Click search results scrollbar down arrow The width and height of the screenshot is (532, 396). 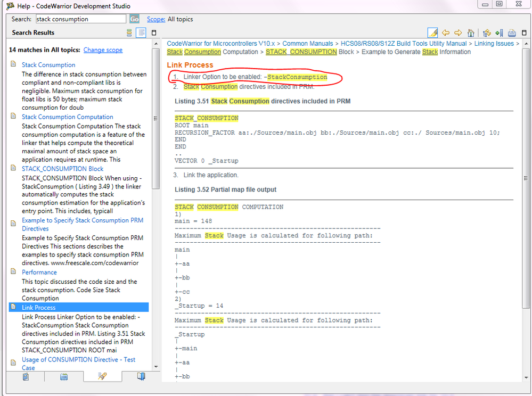155,367
